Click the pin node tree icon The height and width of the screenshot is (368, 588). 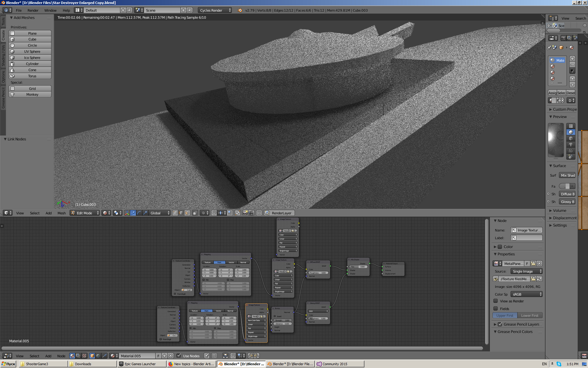[207, 356]
